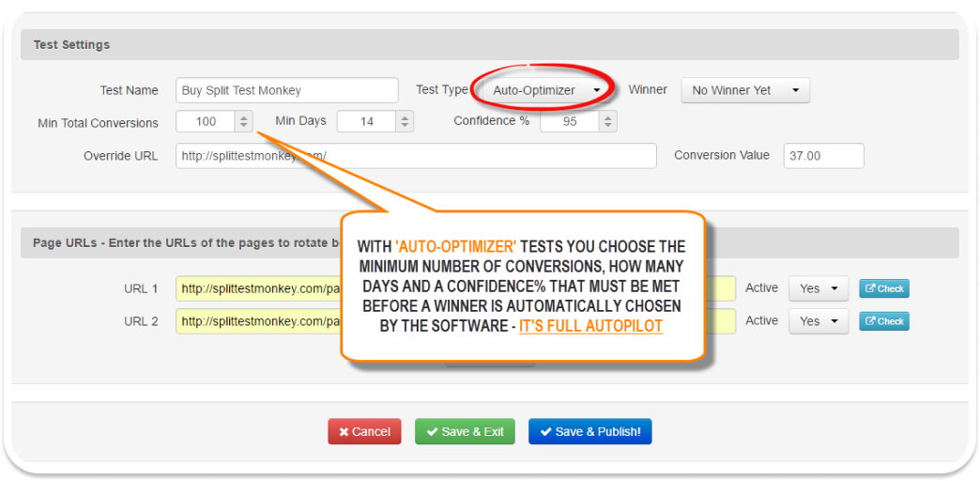Click the Test Name label
This screenshot has width=980, height=481.
coord(129,91)
